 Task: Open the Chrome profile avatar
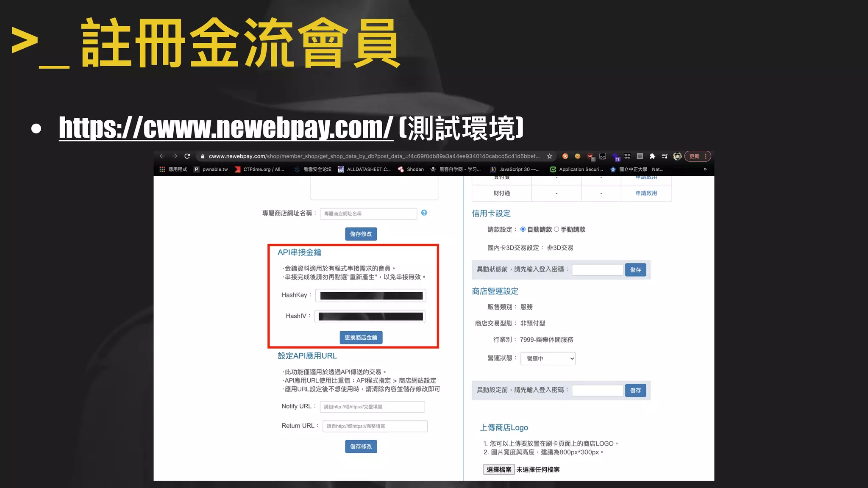677,156
